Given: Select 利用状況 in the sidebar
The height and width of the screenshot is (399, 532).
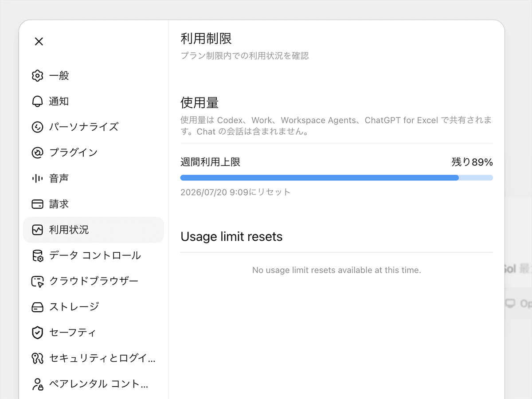Looking at the screenshot, I should [94, 230].
